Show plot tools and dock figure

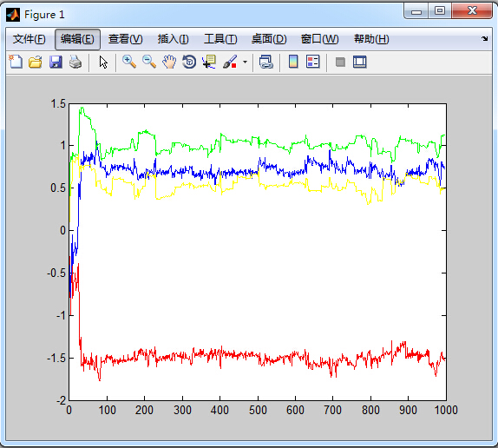click(x=360, y=62)
